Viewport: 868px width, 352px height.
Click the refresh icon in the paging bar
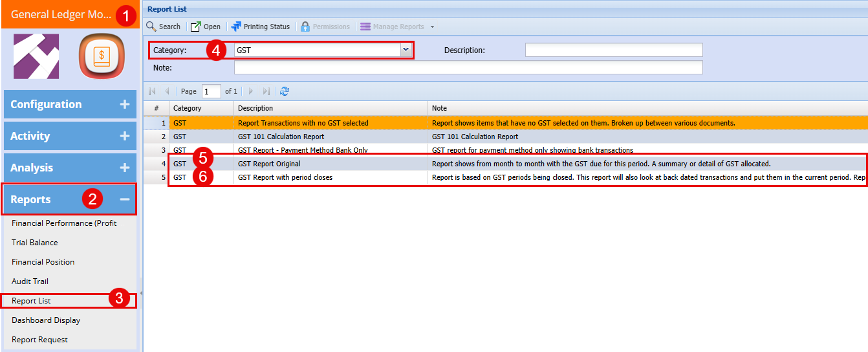tap(285, 91)
